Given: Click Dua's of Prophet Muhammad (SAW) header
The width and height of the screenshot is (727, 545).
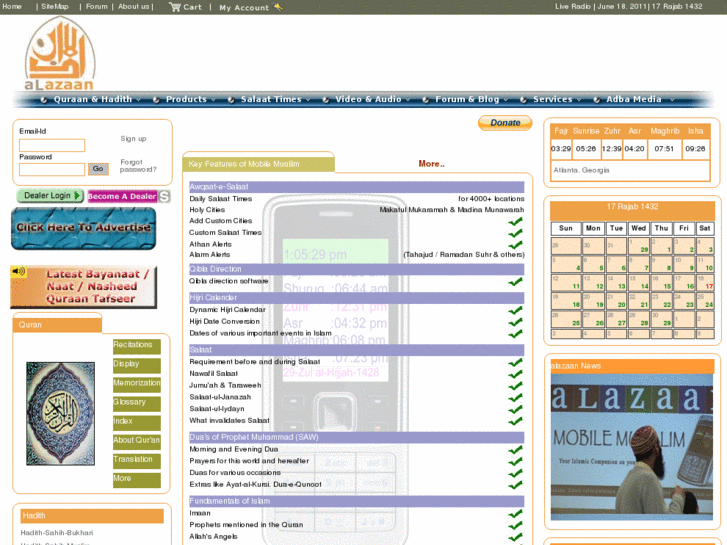Looking at the screenshot, I should pos(357,437).
